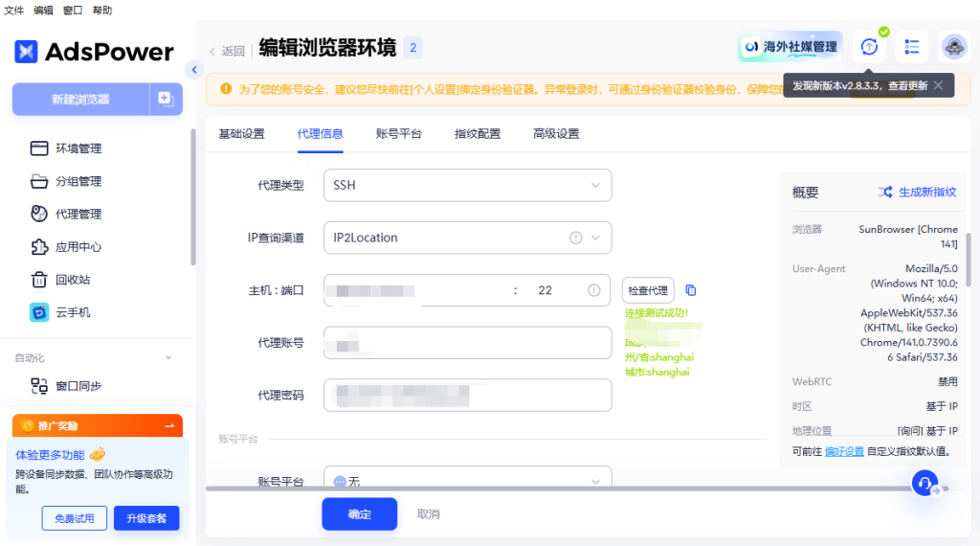Open Recycle Bin (回收站) in sidebar

[x=73, y=280]
